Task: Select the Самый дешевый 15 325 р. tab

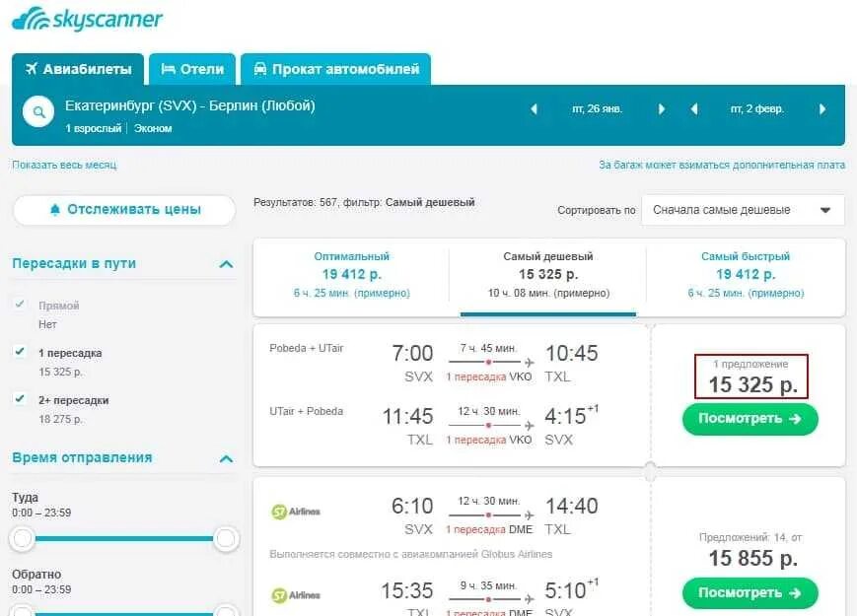Action: [548, 275]
